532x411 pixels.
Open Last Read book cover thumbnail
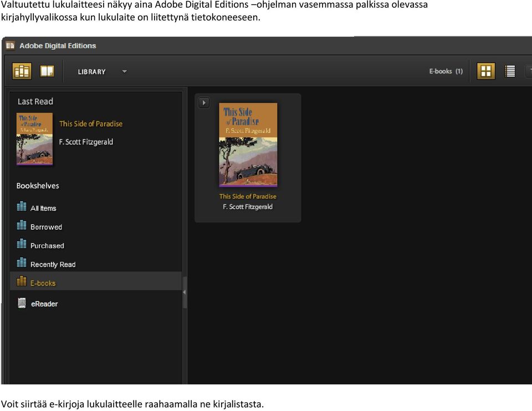34,139
